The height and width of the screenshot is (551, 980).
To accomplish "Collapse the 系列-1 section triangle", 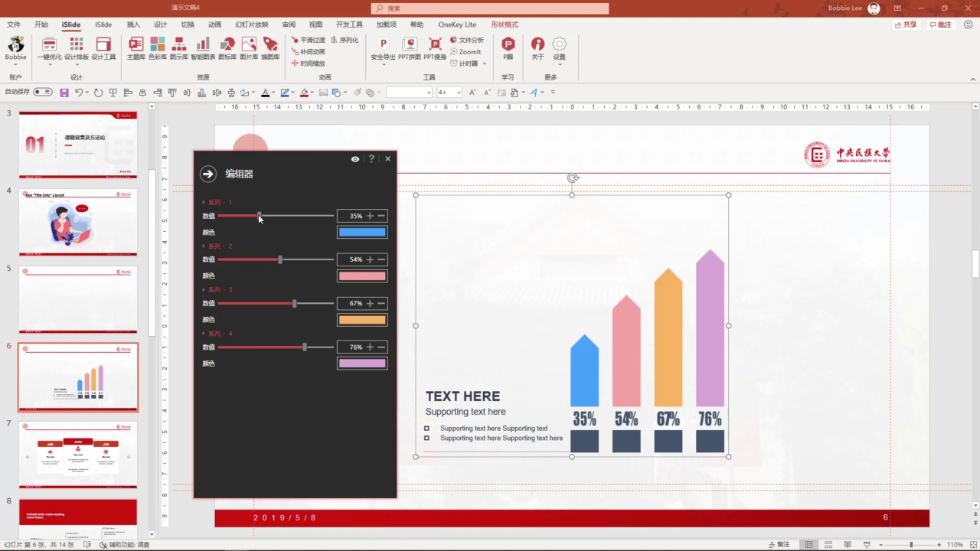I will [204, 203].
